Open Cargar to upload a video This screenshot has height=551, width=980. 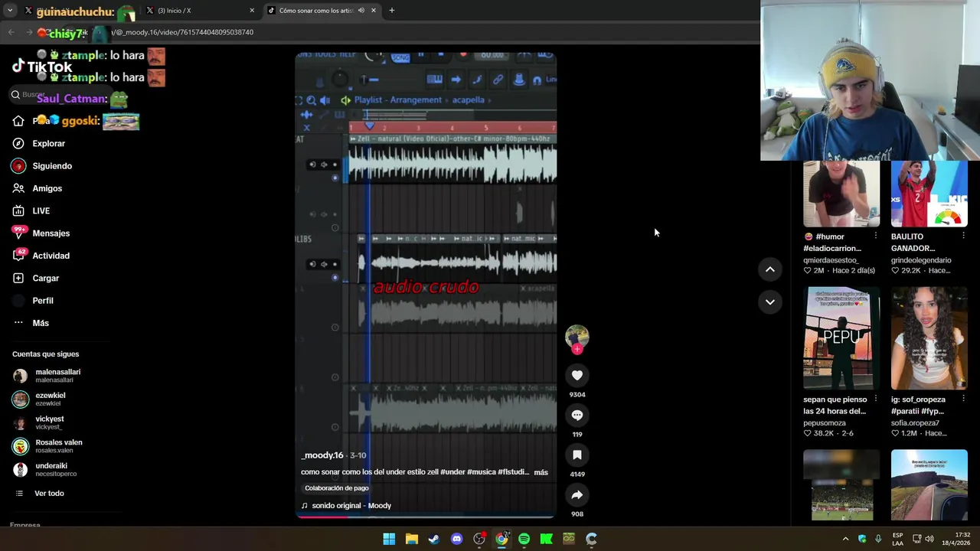coord(45,279)
